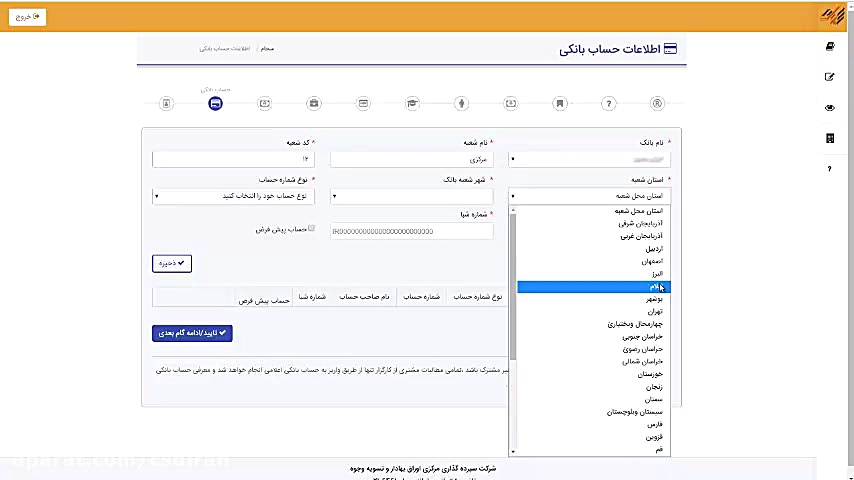
Task: Click the eye view icon in the right sidebar
Action: [830, 108]
